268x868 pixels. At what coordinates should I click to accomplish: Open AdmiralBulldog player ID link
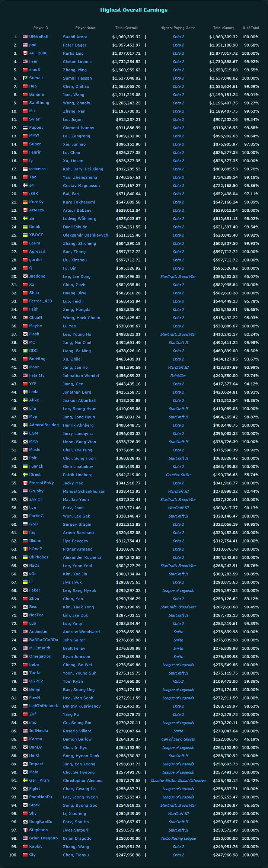[44, 425]
